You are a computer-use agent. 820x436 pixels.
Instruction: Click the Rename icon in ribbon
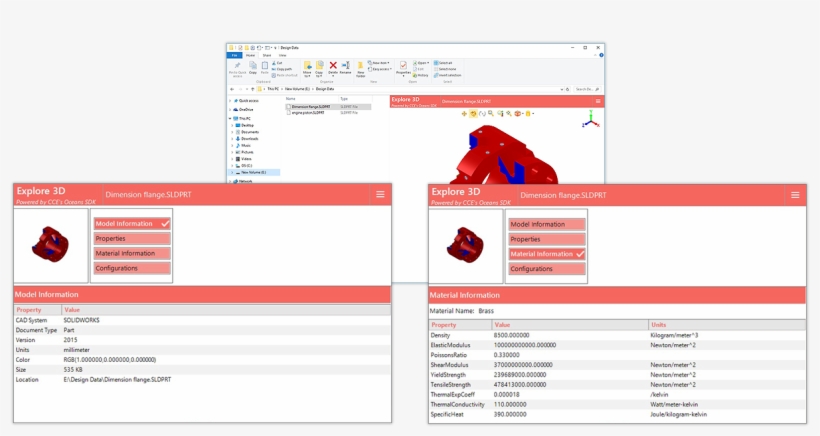click(345, 65)
